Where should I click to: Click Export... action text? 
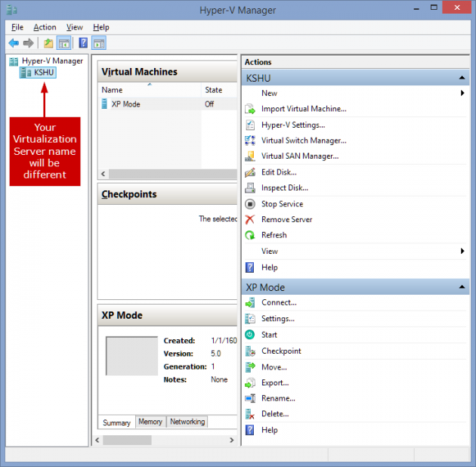(x=275, y=383)
